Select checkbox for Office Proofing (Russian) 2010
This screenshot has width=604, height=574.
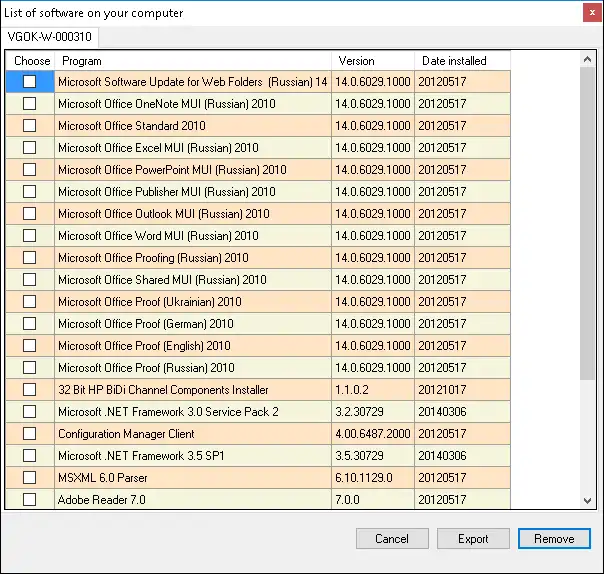(30, 257)
